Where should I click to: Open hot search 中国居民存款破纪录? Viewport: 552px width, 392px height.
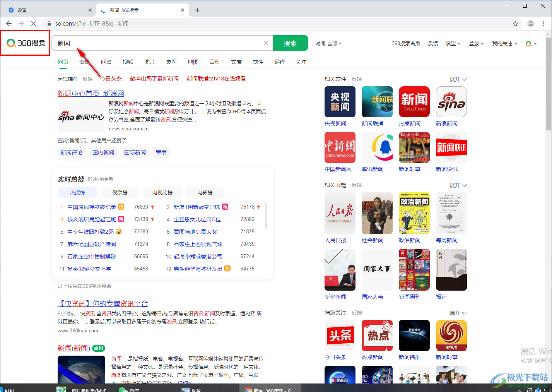[x=92, y=207]
